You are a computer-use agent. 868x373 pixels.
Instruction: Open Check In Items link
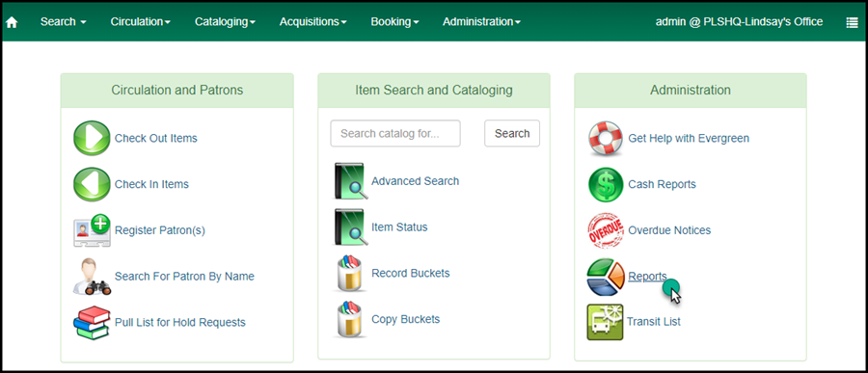151,184
